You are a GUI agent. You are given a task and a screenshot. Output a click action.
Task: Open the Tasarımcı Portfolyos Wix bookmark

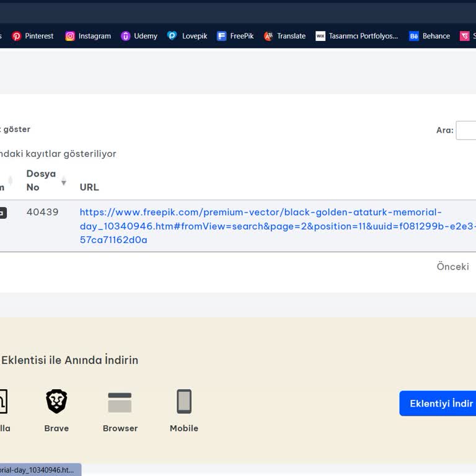[357, 36]
